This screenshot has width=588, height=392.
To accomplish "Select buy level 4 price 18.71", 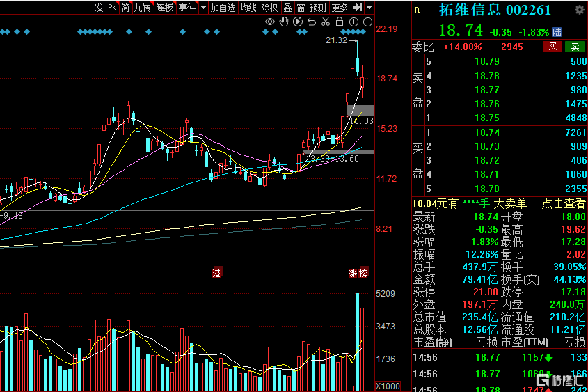I will click(x=486, y=175).
